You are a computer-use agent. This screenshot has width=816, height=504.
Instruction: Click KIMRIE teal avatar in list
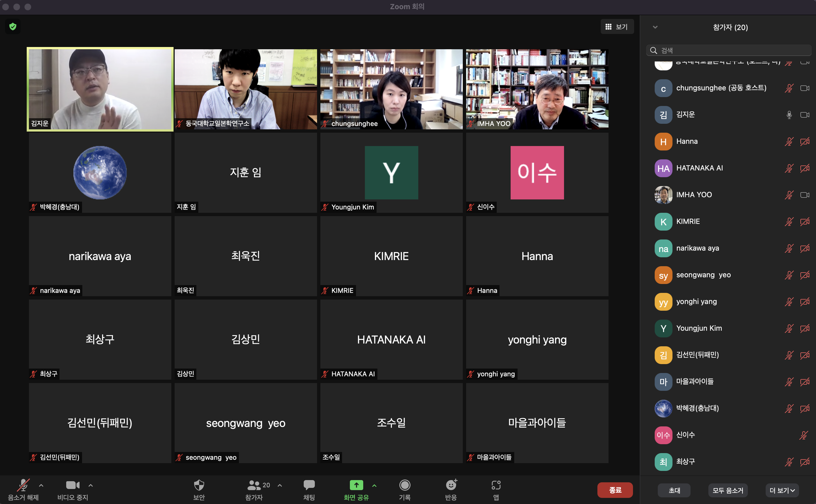pyautogui.click(x=663, y=222)
